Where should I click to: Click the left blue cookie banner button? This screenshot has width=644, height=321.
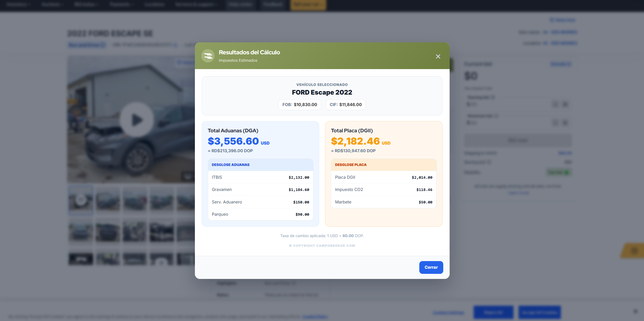click(493, 312)
